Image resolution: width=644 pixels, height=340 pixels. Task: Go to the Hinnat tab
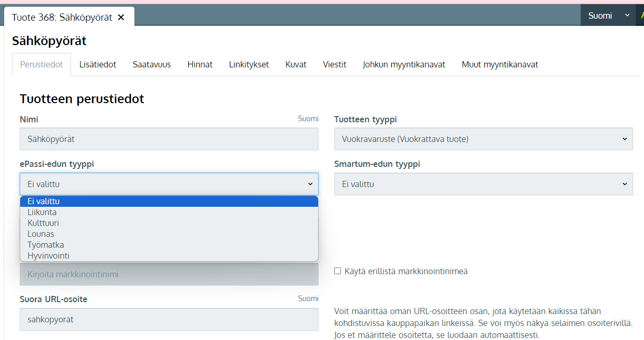point(200,65)
